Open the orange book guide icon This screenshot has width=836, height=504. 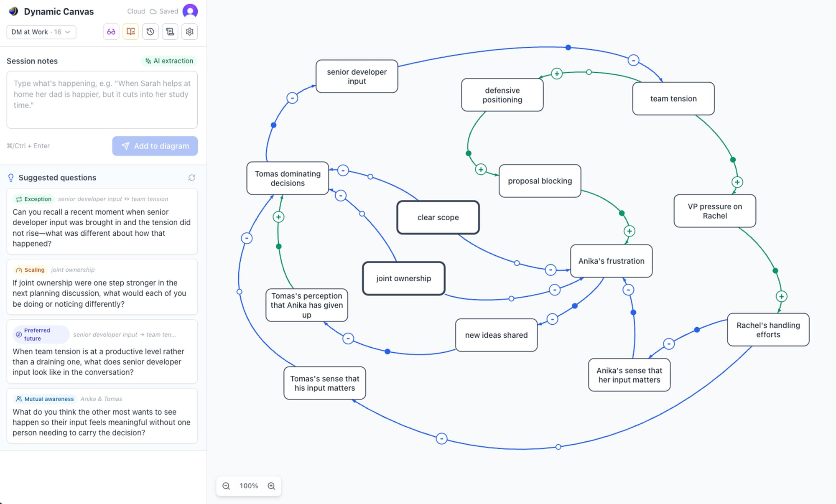pyautogui.click(x=131, y=32)
